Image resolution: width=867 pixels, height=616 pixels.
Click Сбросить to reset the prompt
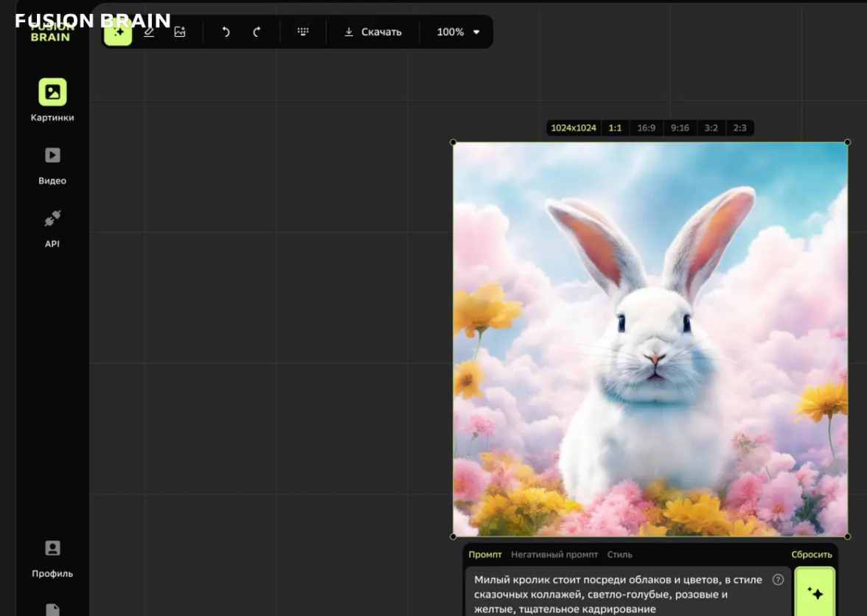pyautogui.click(x=812, y=555)
